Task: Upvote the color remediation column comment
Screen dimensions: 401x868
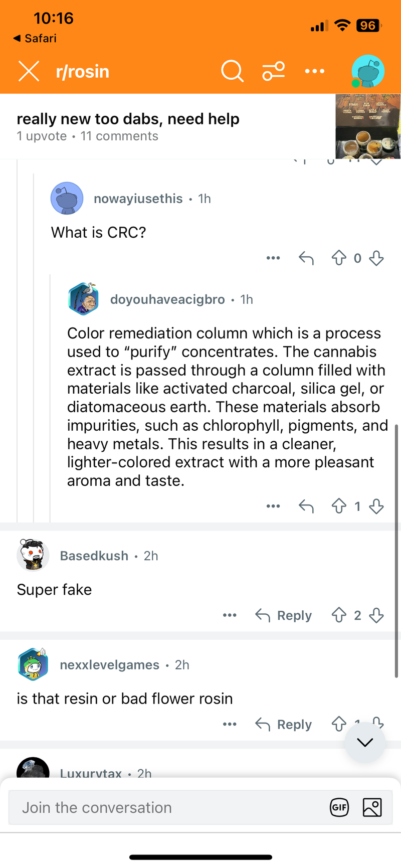Action: click(339, 506)
